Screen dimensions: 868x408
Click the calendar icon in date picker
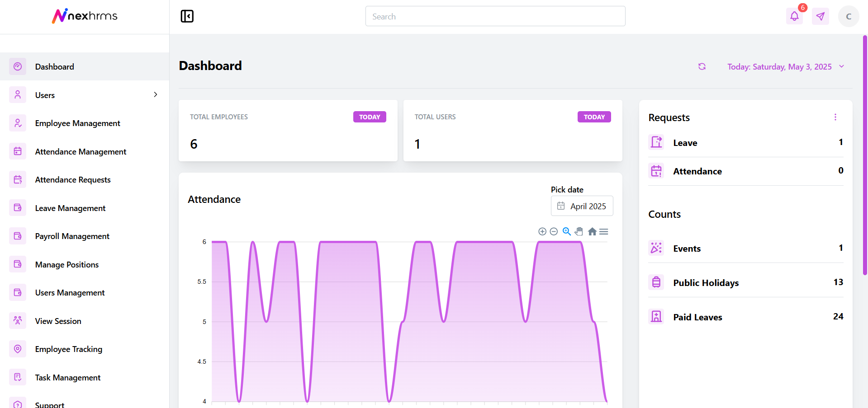point(561,206)
